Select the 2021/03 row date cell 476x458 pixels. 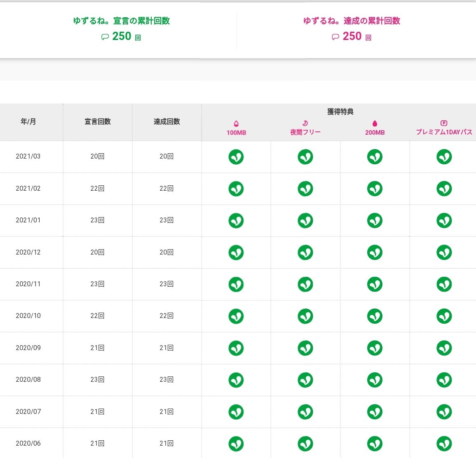pos(28,157)
